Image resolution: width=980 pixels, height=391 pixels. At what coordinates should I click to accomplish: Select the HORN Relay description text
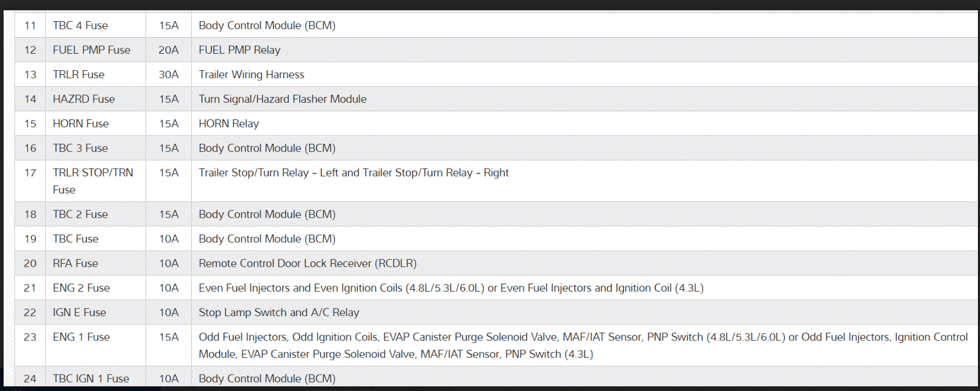(x=228, y=124)
